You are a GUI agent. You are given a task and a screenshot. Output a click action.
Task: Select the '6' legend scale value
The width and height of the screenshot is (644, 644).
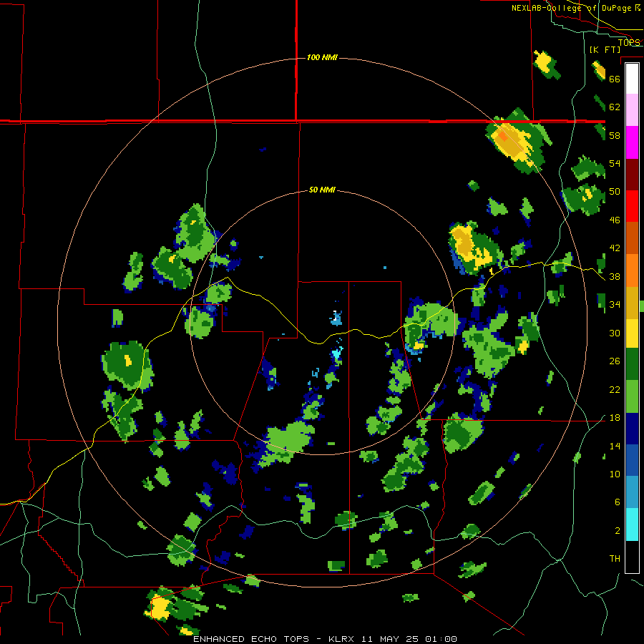pos(618,502)
